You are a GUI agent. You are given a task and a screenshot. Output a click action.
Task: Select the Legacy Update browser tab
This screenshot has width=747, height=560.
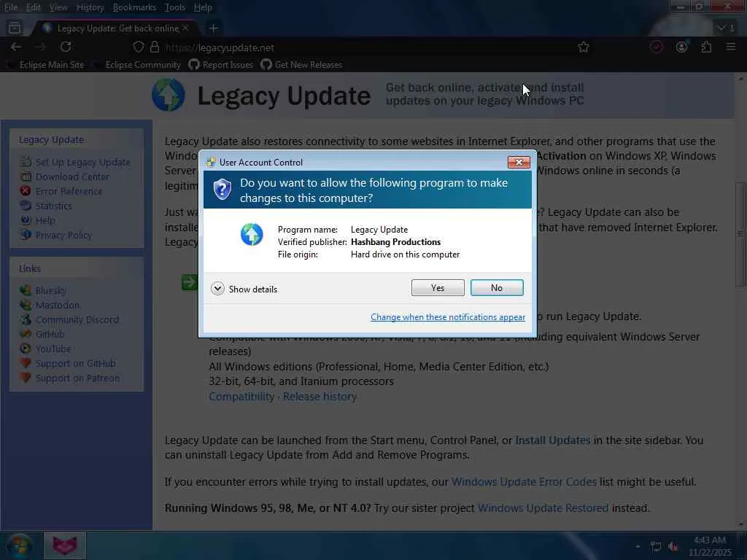115,28
